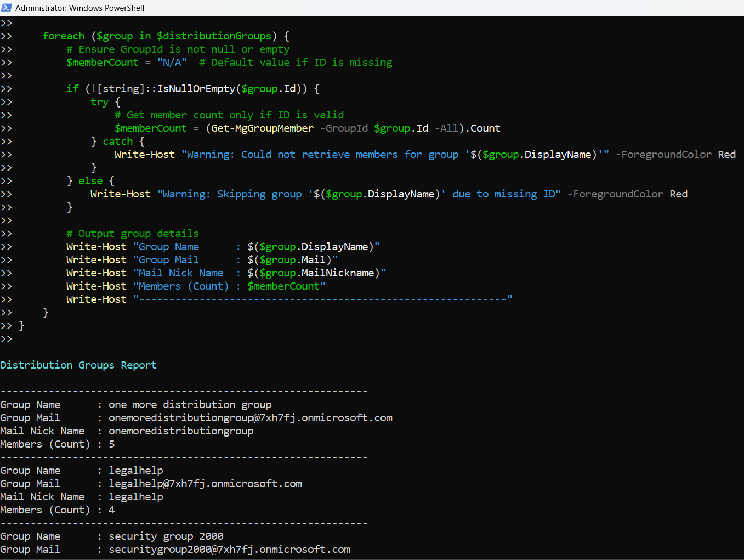Click the 'try' keyword
The height and width of the screenshot is (560, 744).
point(99,102)
